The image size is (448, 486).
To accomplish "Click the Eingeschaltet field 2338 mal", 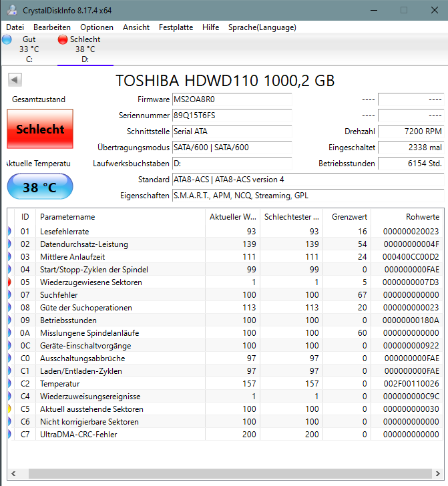I will click(x=411, y=148).
